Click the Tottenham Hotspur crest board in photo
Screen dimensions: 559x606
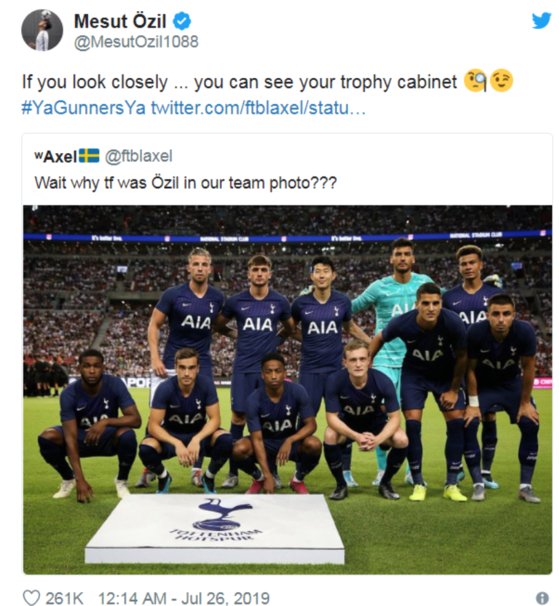215,529
